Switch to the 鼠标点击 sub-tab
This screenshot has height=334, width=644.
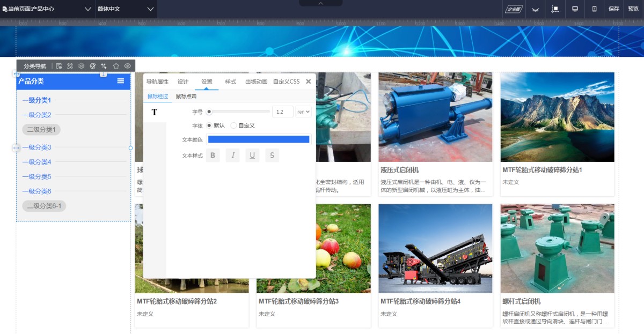point(186,97)
